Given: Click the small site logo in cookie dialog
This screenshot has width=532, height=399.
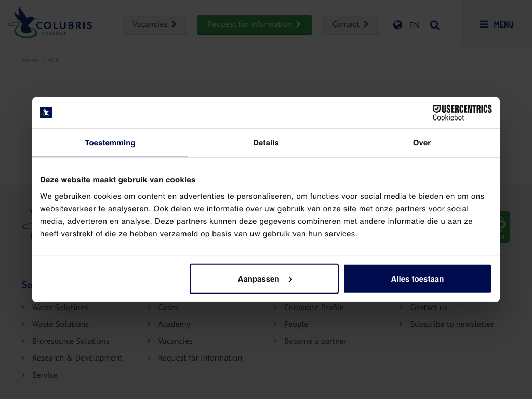Looking at the screenshot, I should click(46, 113).
